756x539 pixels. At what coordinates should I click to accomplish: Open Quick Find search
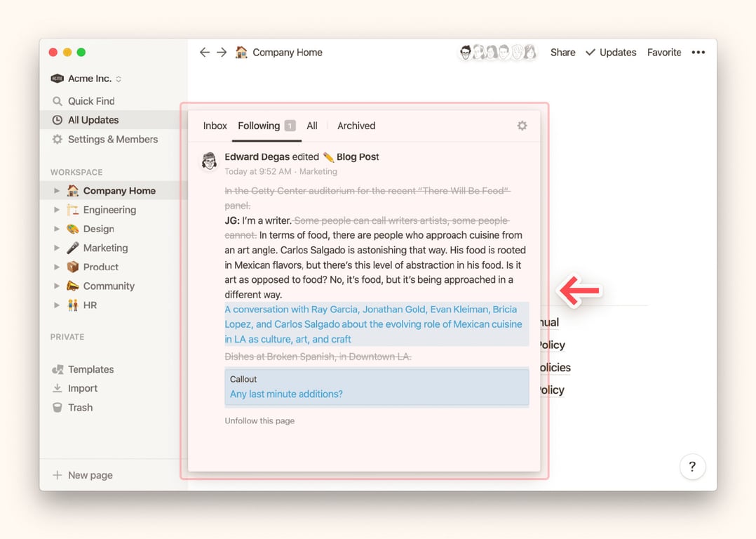[90, 101]
